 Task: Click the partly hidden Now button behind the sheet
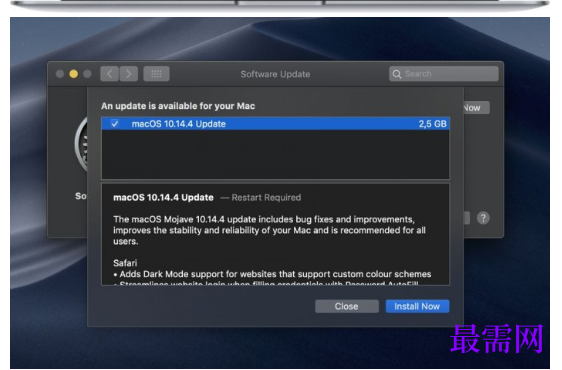476,108
